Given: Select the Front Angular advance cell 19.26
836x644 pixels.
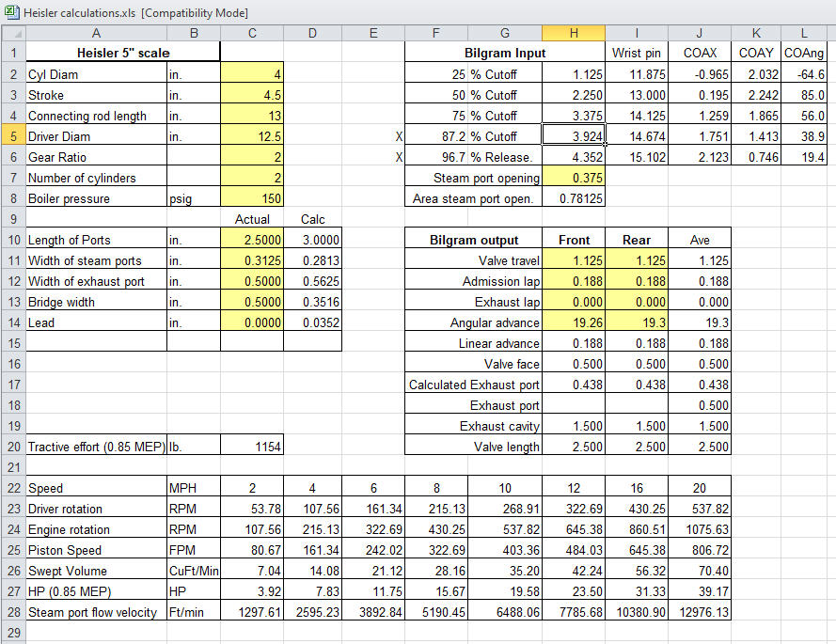Looking at the screenshot, I should 574,322.
